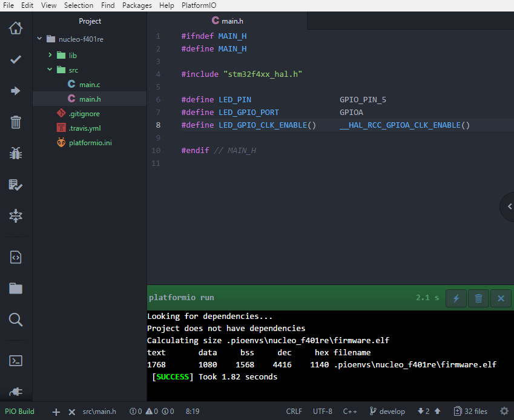Open the Help menu
Viewport: 514px width, 420px height.
click(166, 5)
